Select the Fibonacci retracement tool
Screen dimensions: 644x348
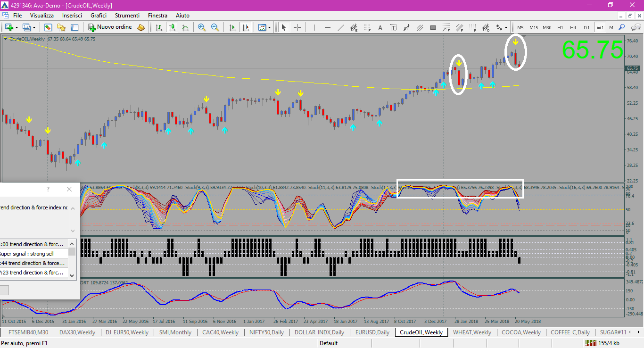tap(367, 27)
